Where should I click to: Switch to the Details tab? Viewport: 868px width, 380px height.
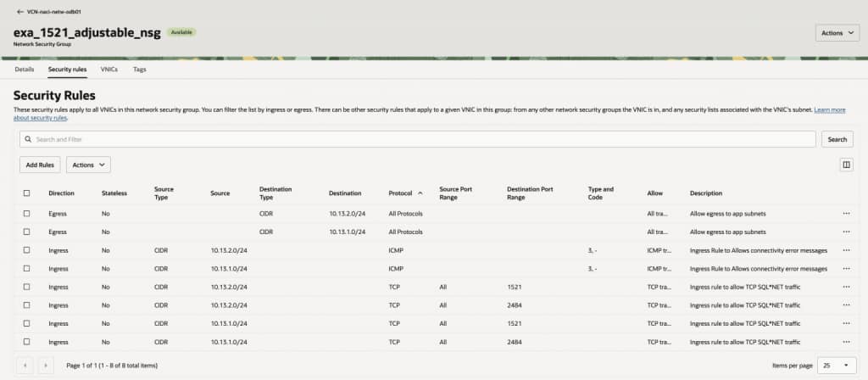tap(25, 70)
